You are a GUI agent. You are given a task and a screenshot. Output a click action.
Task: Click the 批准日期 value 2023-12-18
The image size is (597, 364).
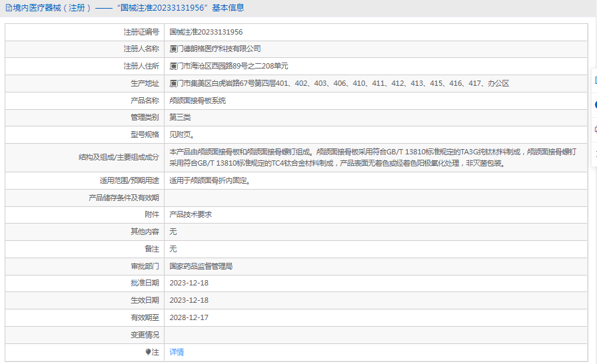tap(189, 283)
